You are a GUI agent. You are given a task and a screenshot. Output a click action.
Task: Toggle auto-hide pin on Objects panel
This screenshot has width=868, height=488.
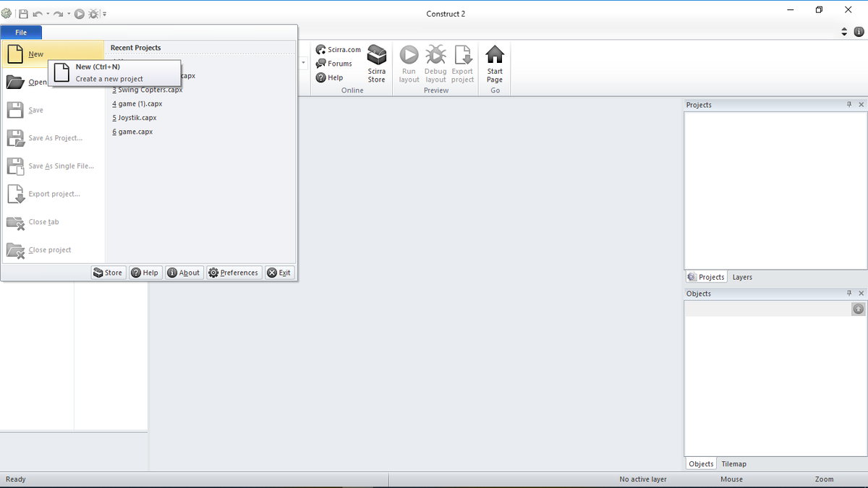(x=849, y=293)
